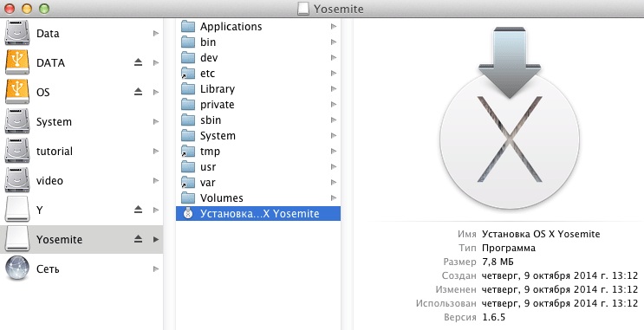Image resolution: width=644 pixels, height=330 pixels.
Task: Click the Изменен date value
Action: [x=560, y=290]
